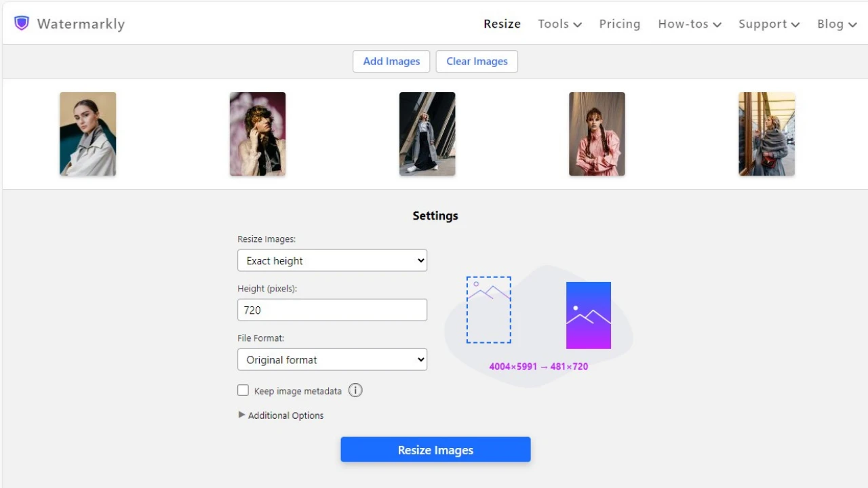Click the File Format: field label
Viewport: 868px width, 488px height.
260,338
